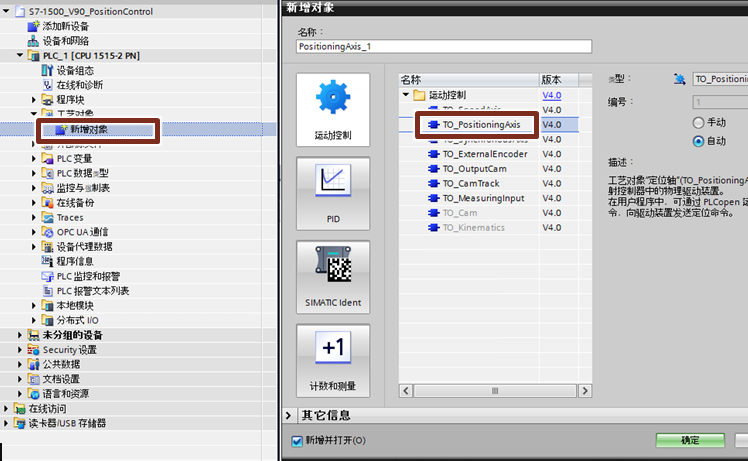The width and height of the screenshot is (748, 461).
Task: Click the 名称 input field PositioningAxis_1
Action: pos(444,46)
